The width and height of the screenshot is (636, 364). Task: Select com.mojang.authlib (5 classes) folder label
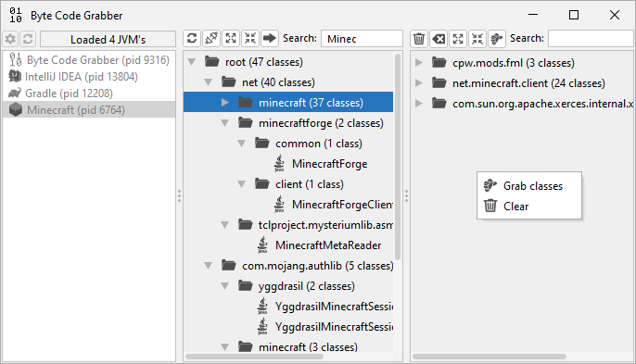(x=318, y=266)
